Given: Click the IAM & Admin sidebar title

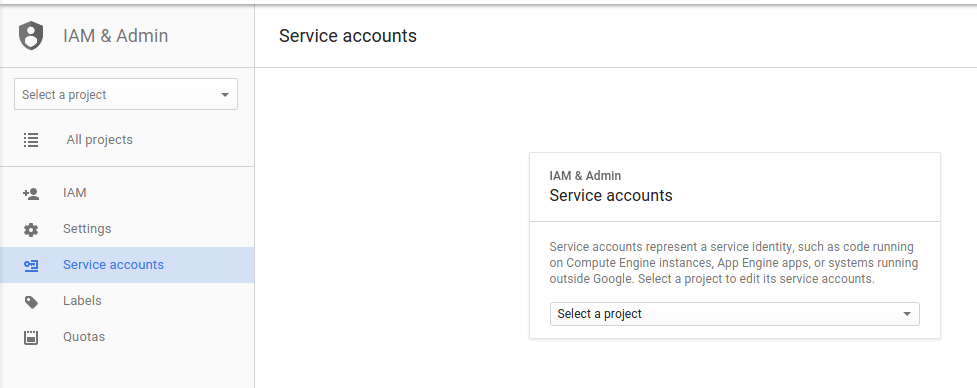Looking at the screenshot, I should [x=115, y=35].
